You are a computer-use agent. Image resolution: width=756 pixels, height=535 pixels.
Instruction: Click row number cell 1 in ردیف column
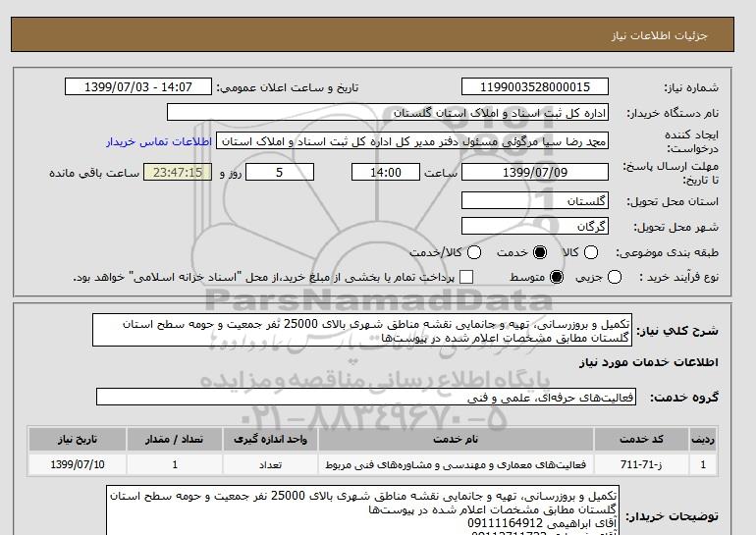703,464
